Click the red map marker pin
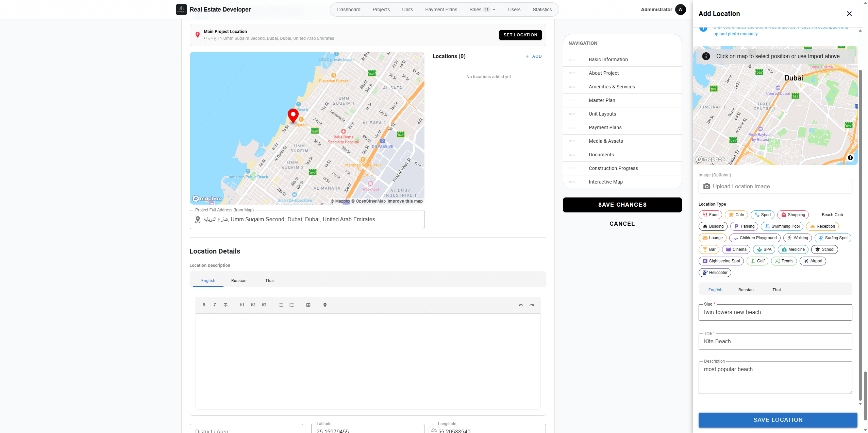 pos(293,116)
